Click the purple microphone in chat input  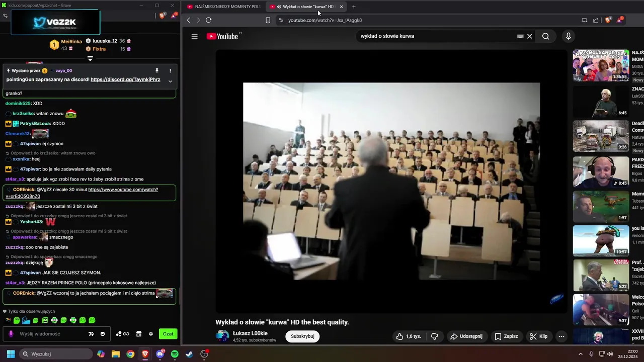[x=11, y=334]
